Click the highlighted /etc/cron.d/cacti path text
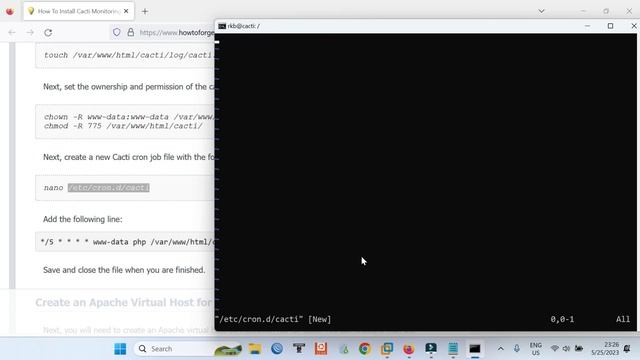This screenshot has width=640, height=360. pos(109,188)
